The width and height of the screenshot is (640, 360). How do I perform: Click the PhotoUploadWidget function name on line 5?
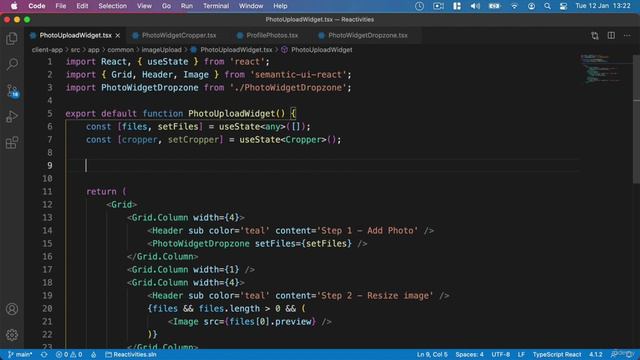[231, 113]
